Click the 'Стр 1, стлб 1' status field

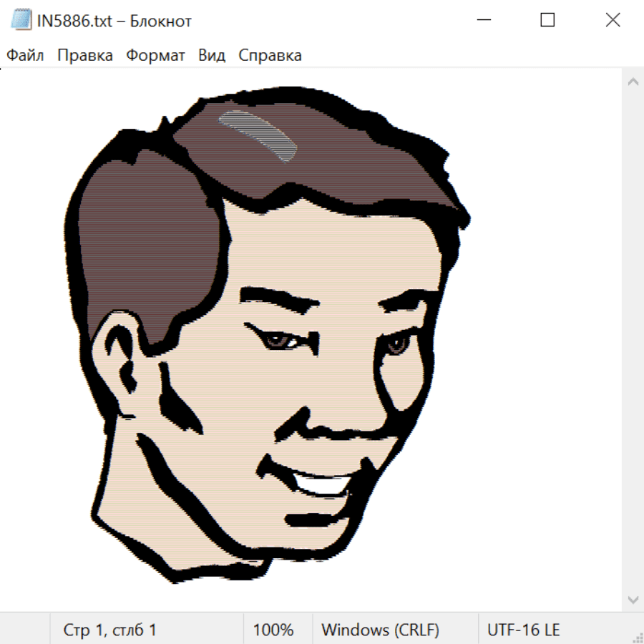(109, 630)
